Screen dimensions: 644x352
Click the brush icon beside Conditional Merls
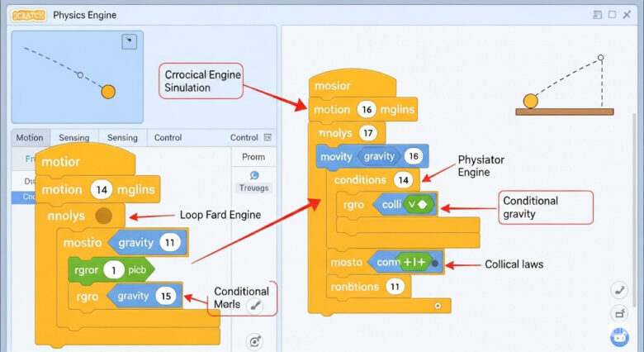point(255,307)
